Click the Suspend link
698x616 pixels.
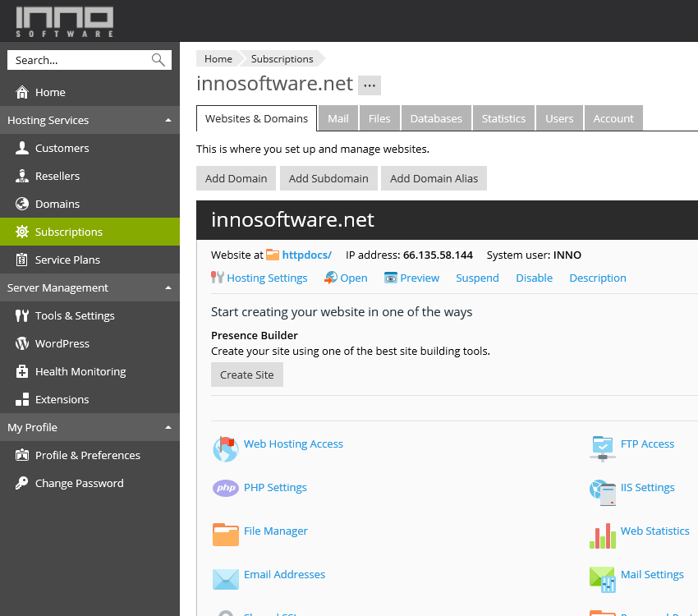click(477, 278)
